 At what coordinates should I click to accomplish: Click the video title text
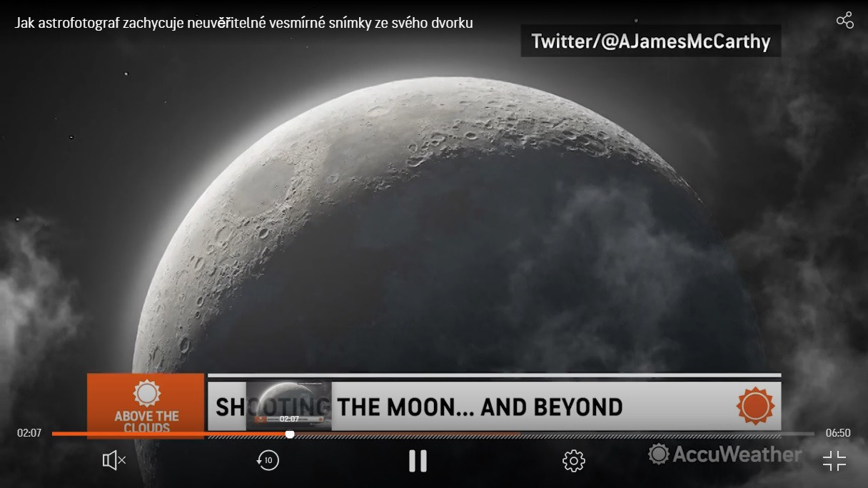243,23
